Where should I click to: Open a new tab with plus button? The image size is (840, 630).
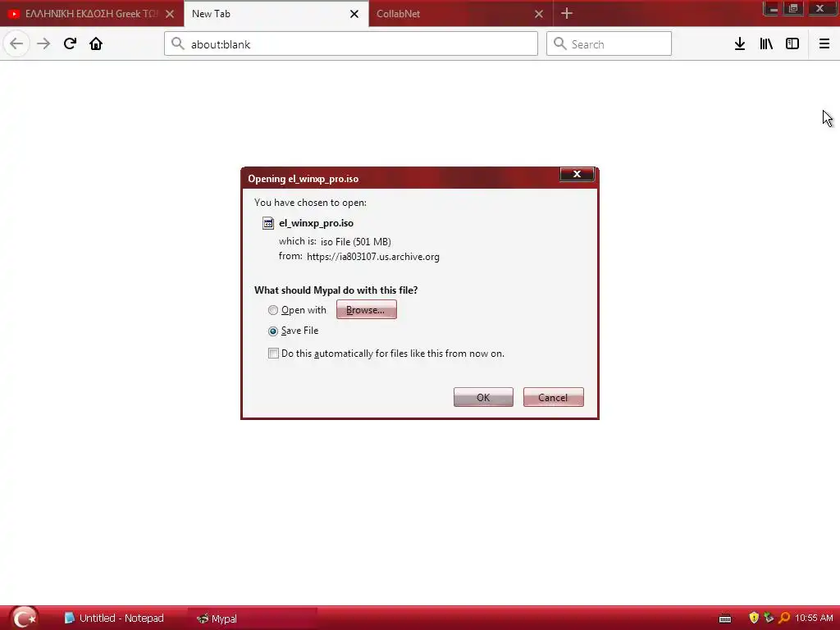click(567, 13)
